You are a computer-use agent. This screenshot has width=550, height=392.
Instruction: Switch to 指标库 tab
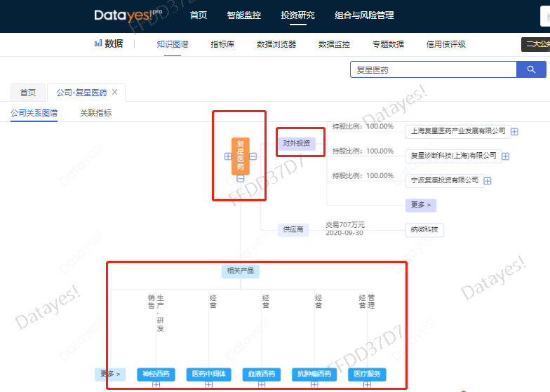(x=222, y=44)
